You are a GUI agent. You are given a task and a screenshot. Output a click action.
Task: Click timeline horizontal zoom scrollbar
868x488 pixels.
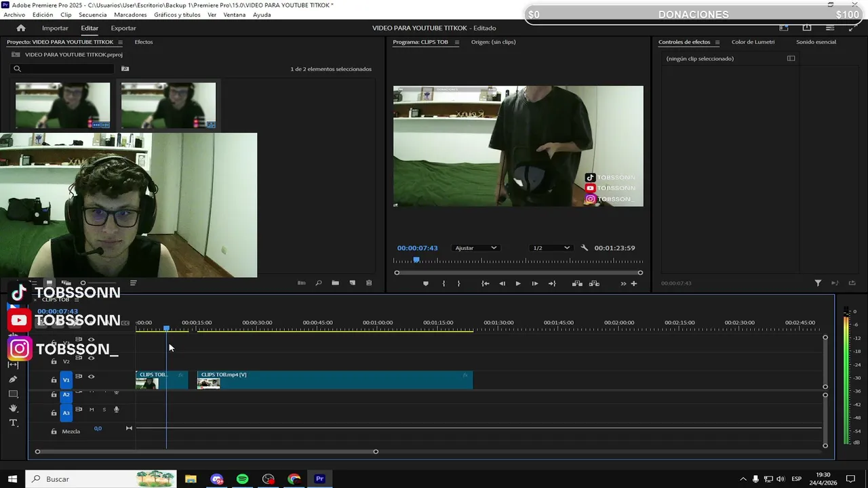point(206,451)
